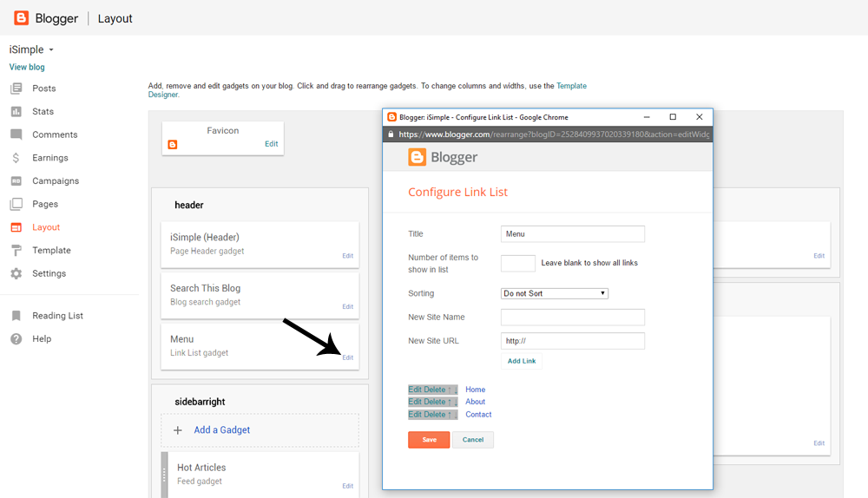Move the Contact link up
Screen dimensions: 868x498
click(450, 415)
